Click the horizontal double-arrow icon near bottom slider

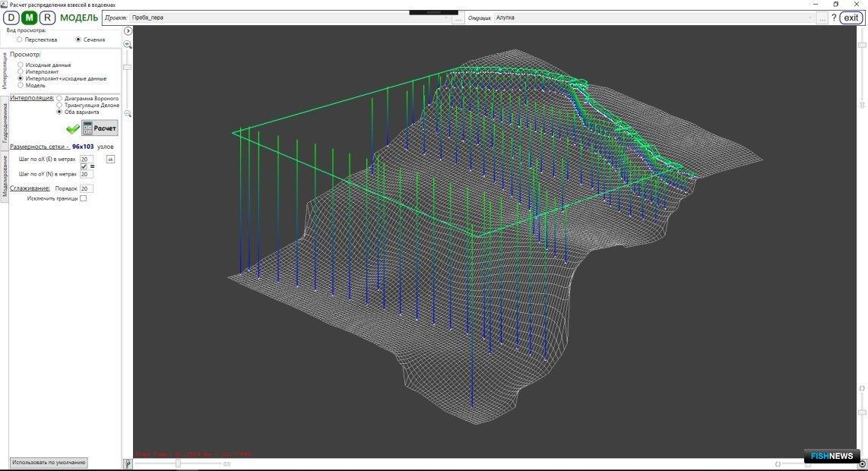point(227,464)
